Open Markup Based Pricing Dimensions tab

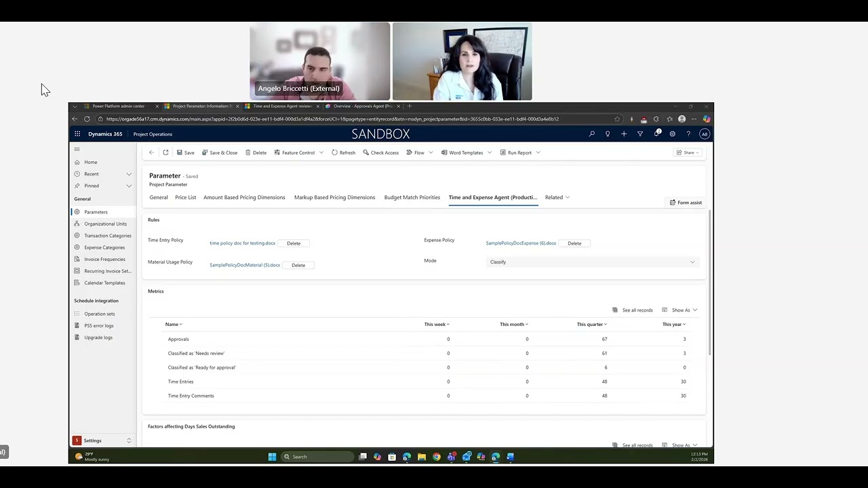click(334, 197)
